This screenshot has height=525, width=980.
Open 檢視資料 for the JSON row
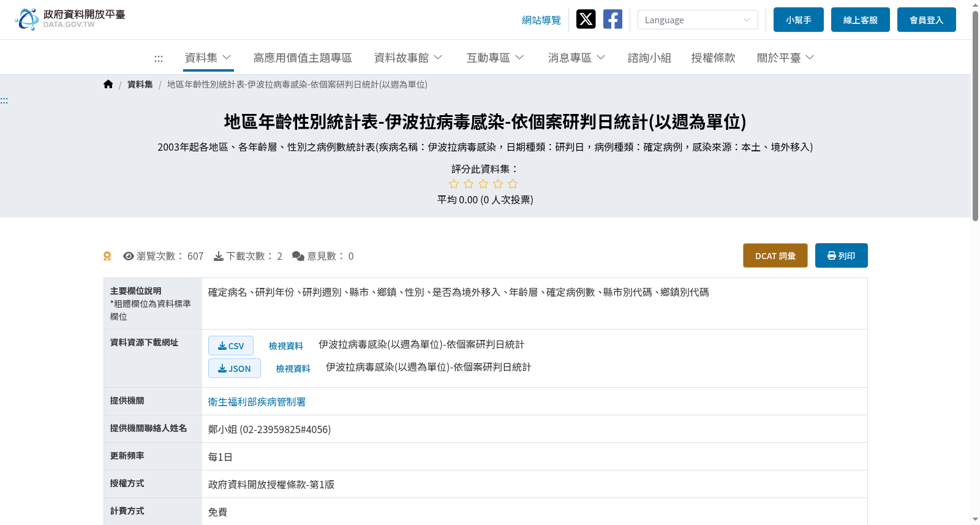[293, 369]
